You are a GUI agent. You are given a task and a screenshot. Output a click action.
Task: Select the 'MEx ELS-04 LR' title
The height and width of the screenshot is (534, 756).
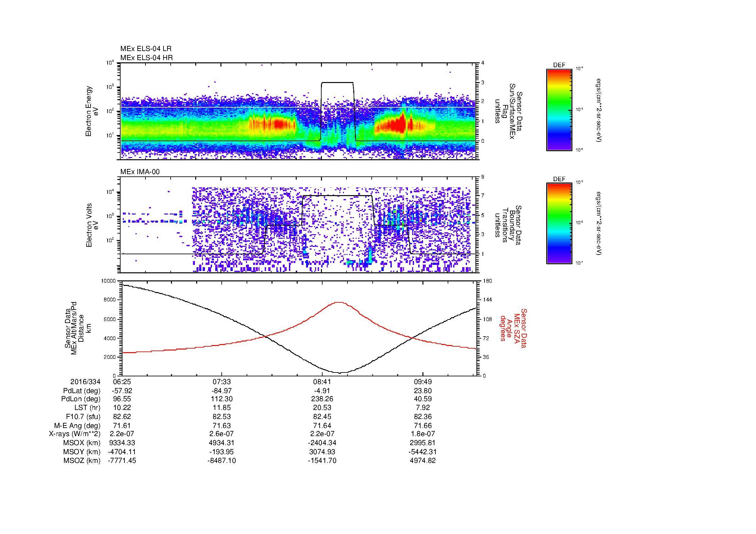[x=146, y=49]
